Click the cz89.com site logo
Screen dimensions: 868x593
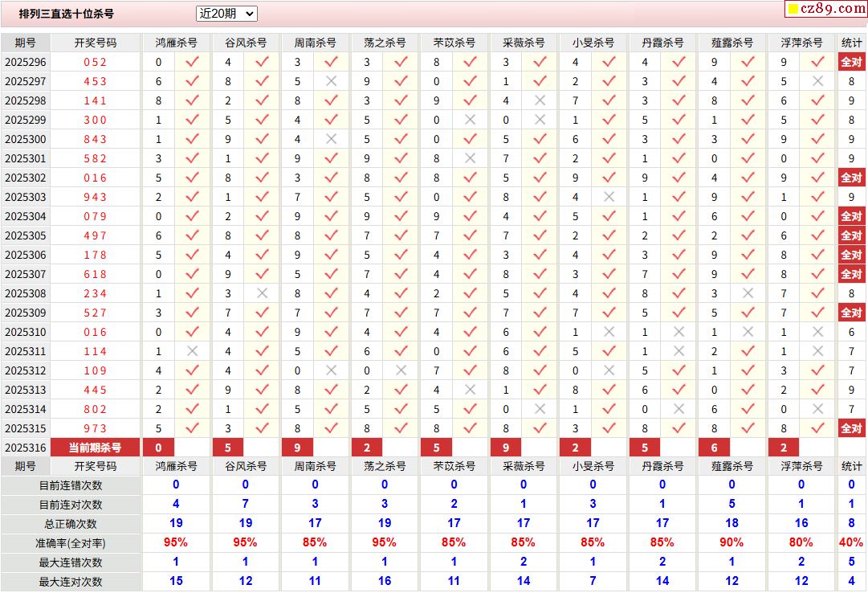tap(826, 8)
